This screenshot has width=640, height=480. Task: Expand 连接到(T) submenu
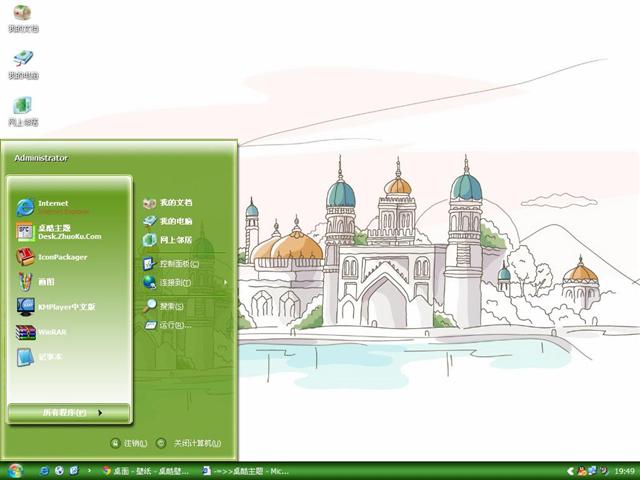point(184,282)
